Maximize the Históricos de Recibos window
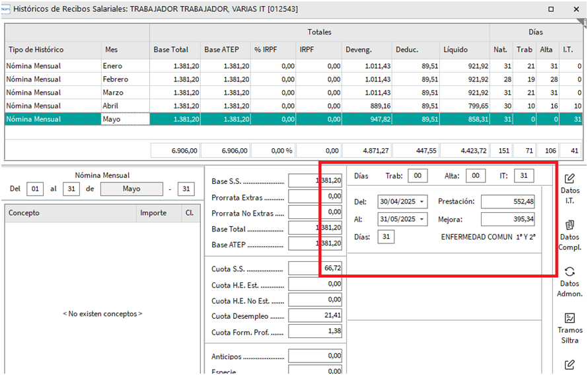The width and height of the screenshot is (588, 375). [x=552, y=10]
